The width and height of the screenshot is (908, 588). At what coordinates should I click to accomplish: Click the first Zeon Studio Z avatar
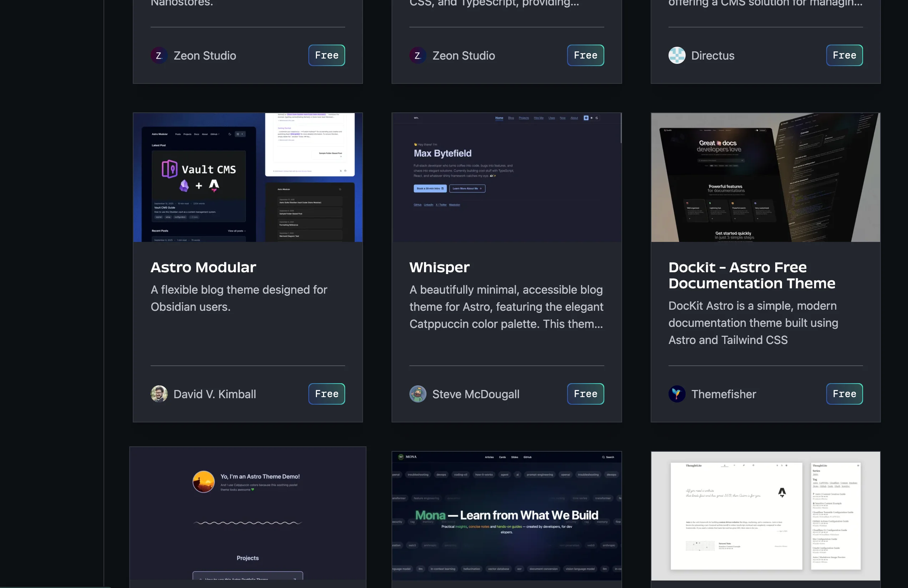(159, 55)
